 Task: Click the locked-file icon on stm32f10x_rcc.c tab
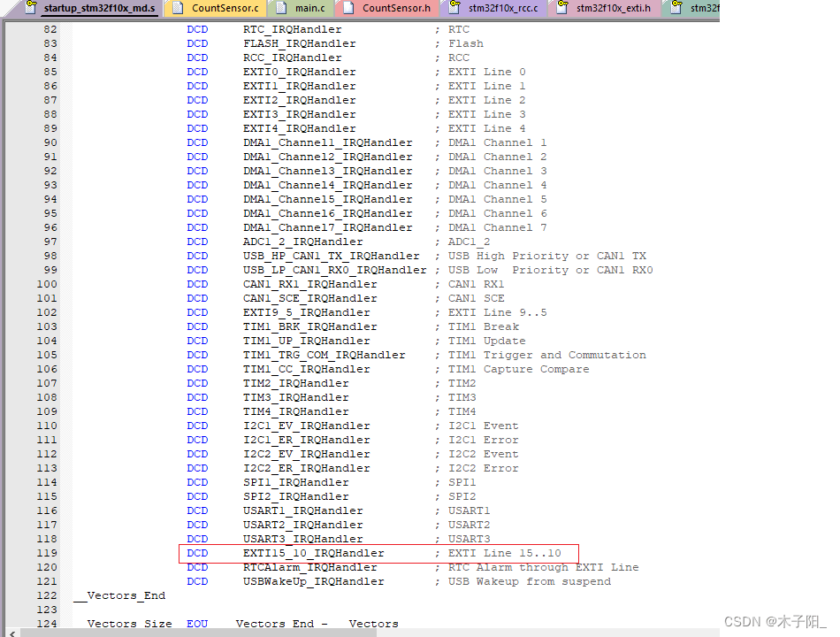454,7
